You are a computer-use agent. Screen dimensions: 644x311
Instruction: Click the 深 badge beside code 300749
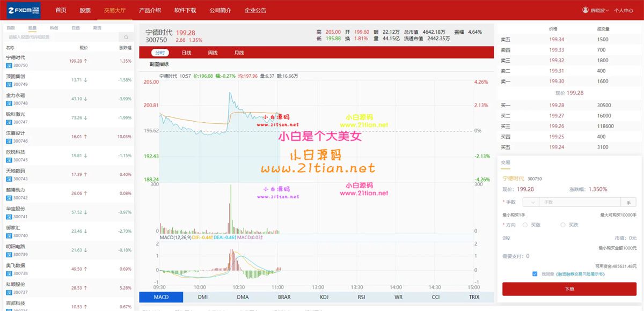click(9, 84)
